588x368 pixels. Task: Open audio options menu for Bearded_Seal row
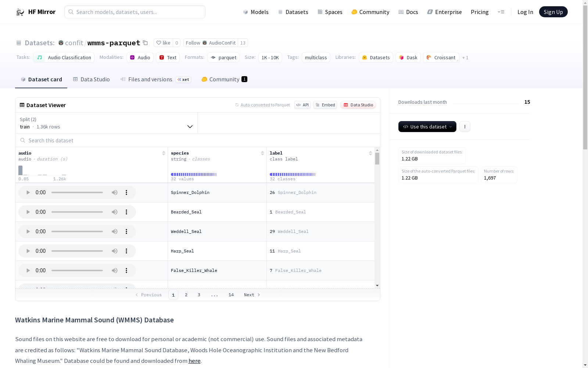126,212
